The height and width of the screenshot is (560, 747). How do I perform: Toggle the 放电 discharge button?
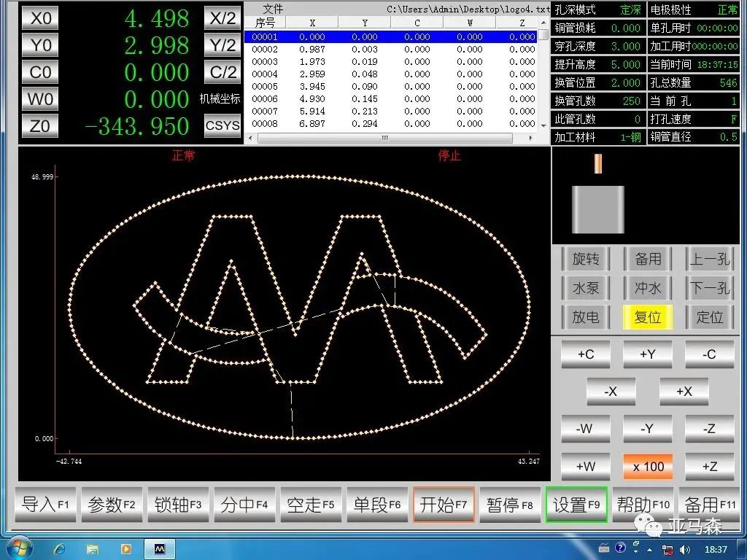coord(586,317)
